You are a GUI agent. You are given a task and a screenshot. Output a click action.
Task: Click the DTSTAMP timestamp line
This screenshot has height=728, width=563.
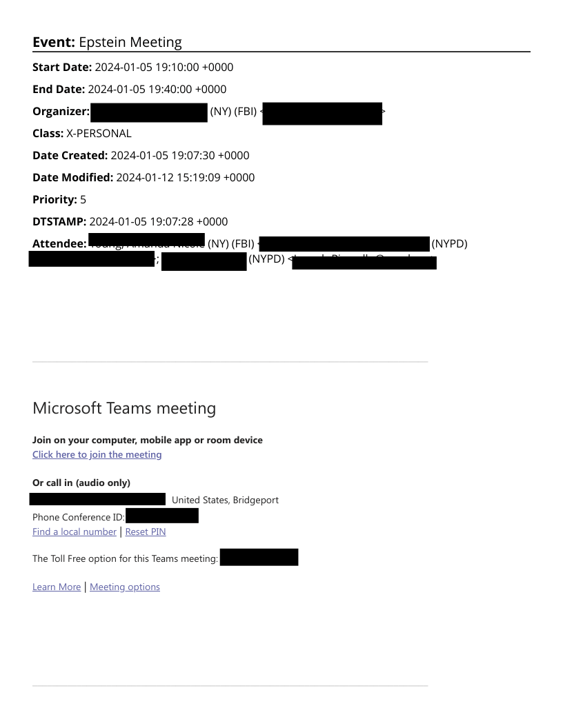click(x=158, y=222)
